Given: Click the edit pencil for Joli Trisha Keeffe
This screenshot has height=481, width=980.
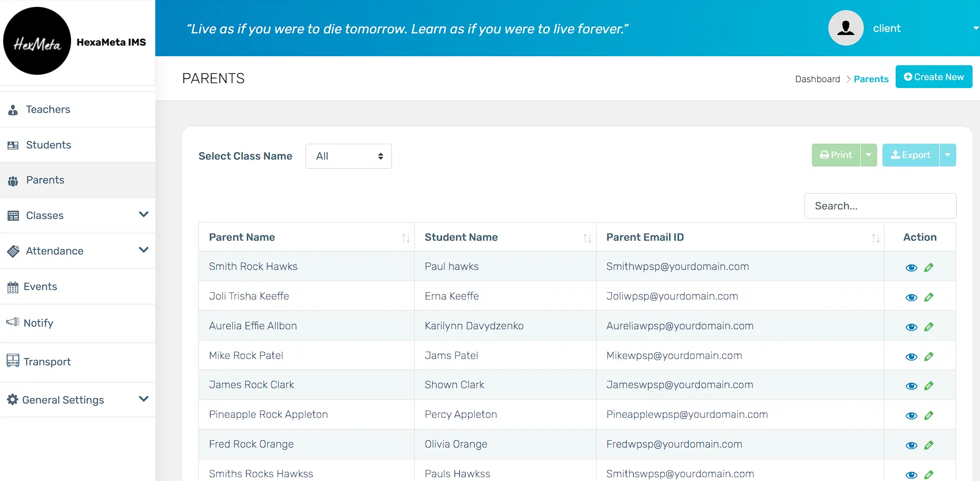Looking at the screenshot, I should click(929, 298).
